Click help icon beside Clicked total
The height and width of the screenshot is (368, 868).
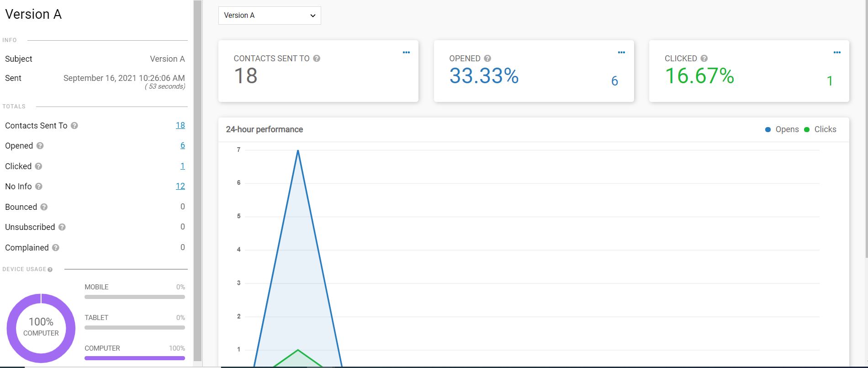click(x=38, y=166)
